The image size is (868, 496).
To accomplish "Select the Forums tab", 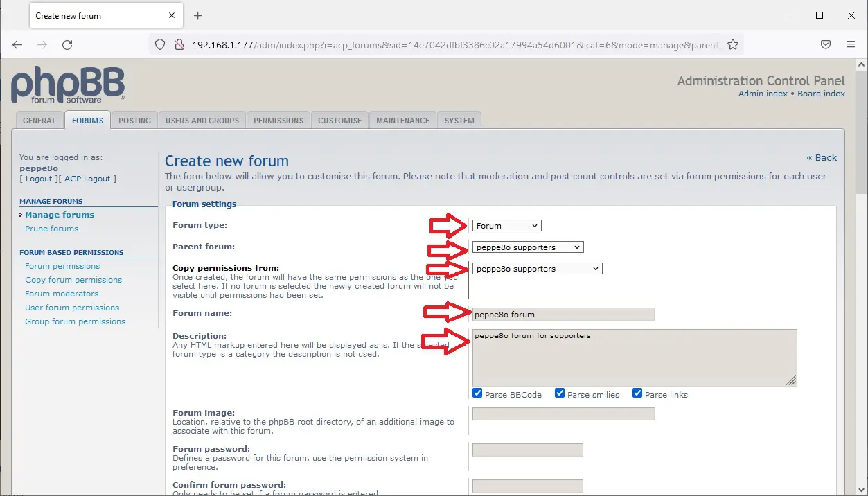I will [88, 121].
